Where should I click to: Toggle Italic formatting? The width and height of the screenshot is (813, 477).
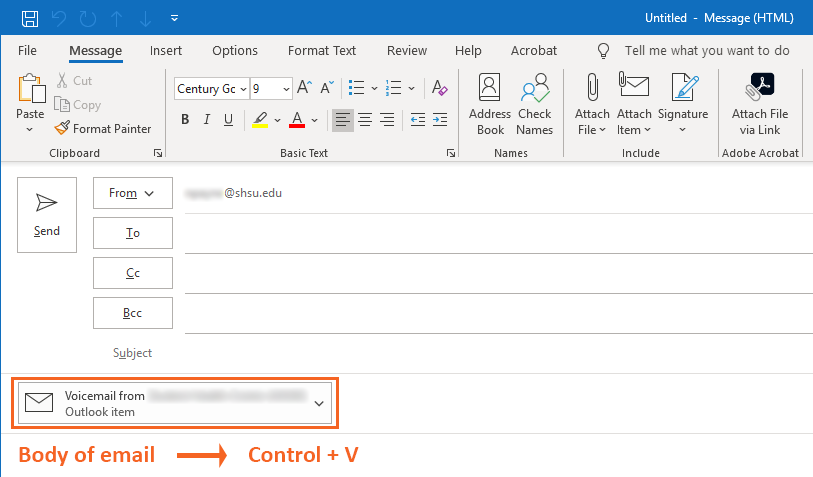[x=207, y=120]
